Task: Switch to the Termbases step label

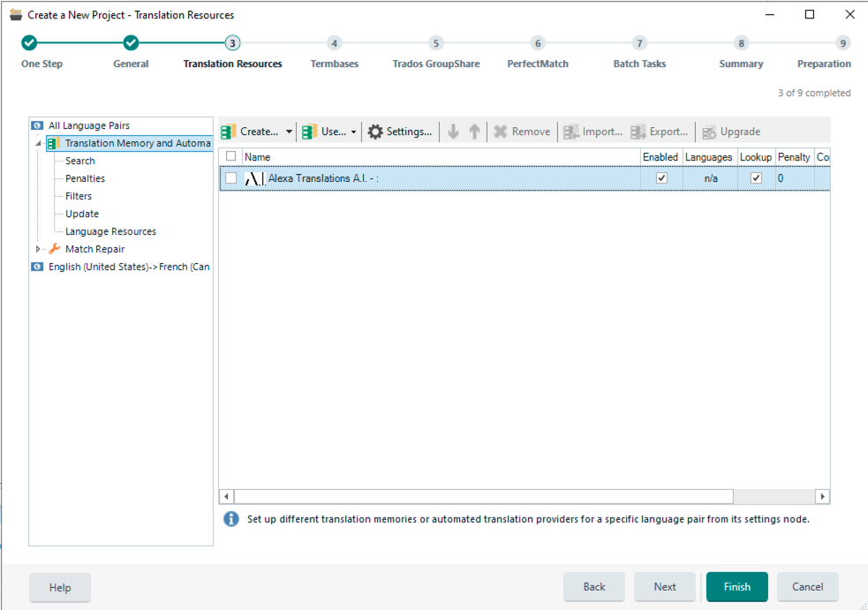Action: pos(335,64)
